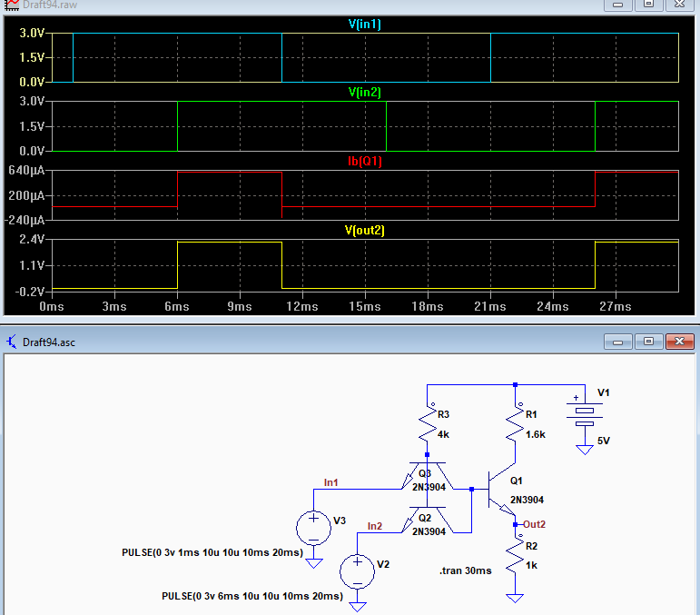The image size is (700, 615).
Task: Click the In1 net label
Action: tap(330, 482)
